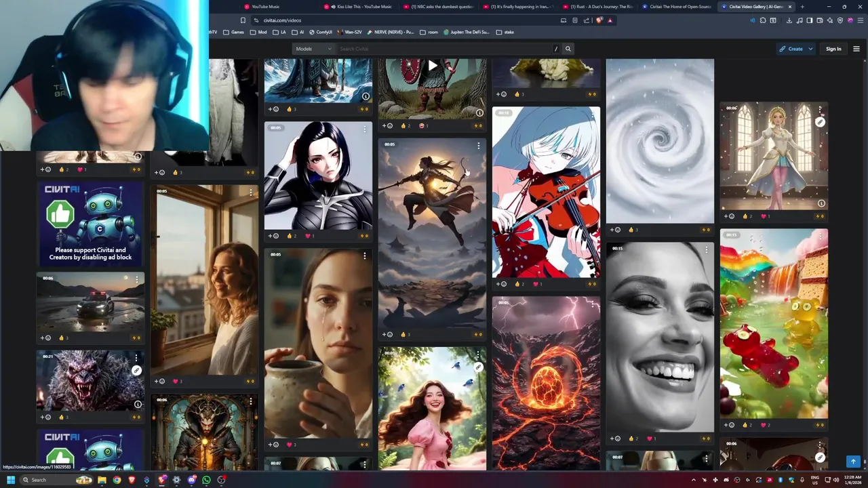Toggle heart reaction on black-haired anime woman card
This screenshot has width=868, height=488.
coord(309,236)
